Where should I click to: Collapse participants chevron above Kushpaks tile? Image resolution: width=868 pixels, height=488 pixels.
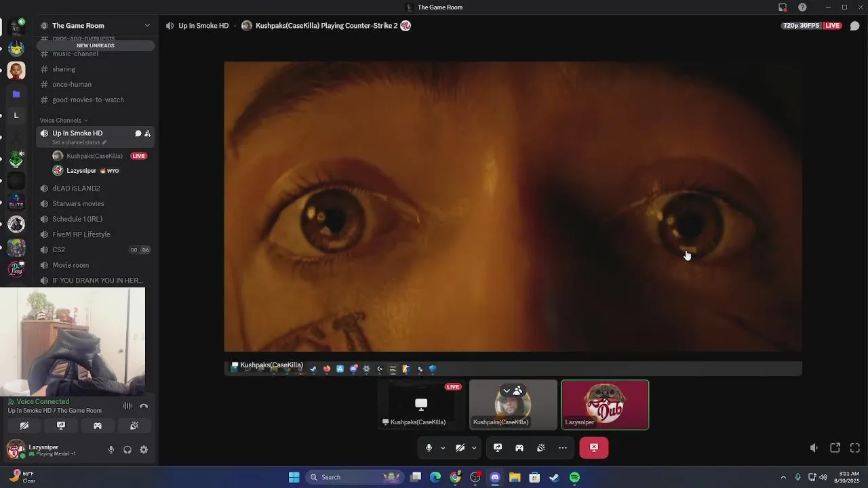click(x=507, y=391)
